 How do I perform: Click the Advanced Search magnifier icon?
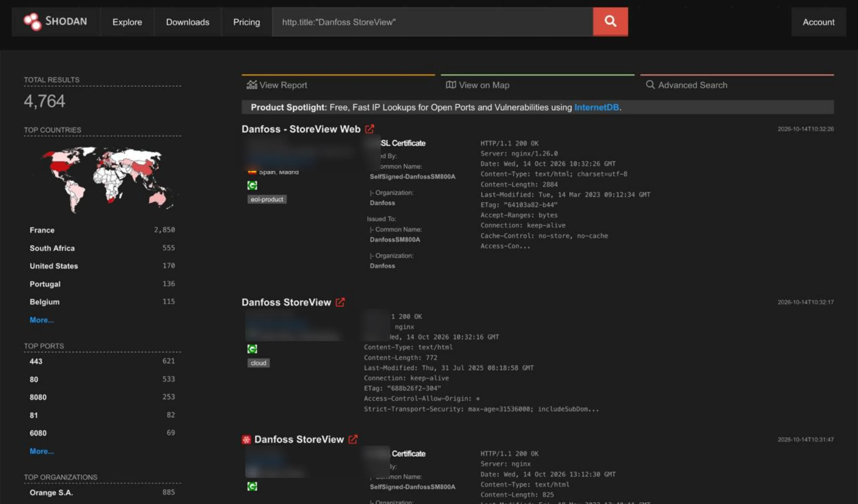tap(650, 85)
